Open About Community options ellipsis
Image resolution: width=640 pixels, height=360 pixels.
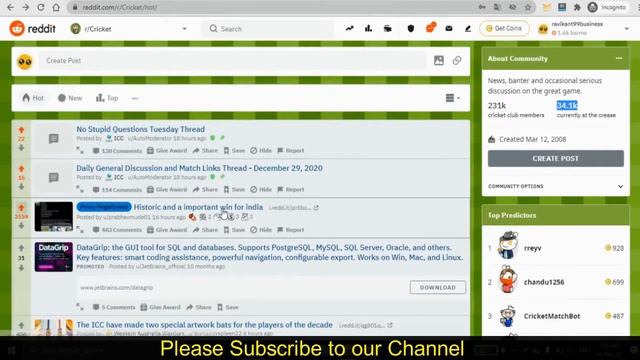coord(619,58)
